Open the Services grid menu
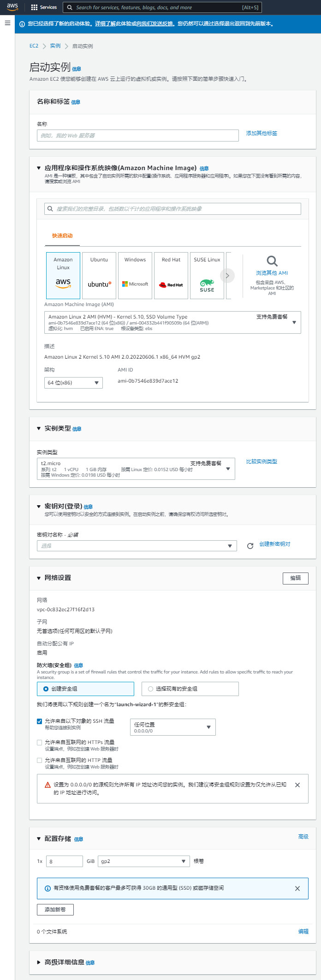This screenshot has height=980, width=321. pos(44,7)
